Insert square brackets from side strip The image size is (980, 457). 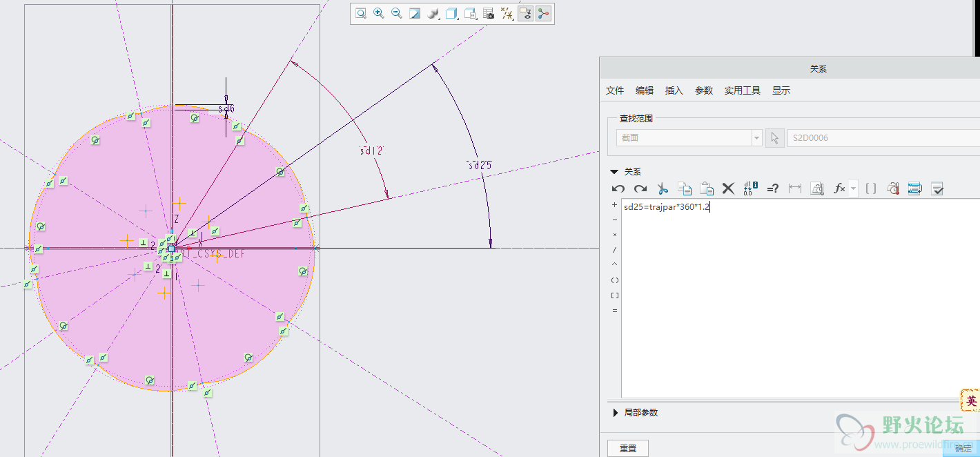point(615,295)
